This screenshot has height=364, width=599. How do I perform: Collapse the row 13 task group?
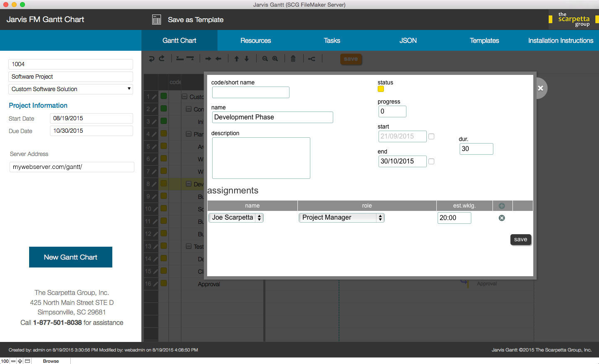click(188, 246)
